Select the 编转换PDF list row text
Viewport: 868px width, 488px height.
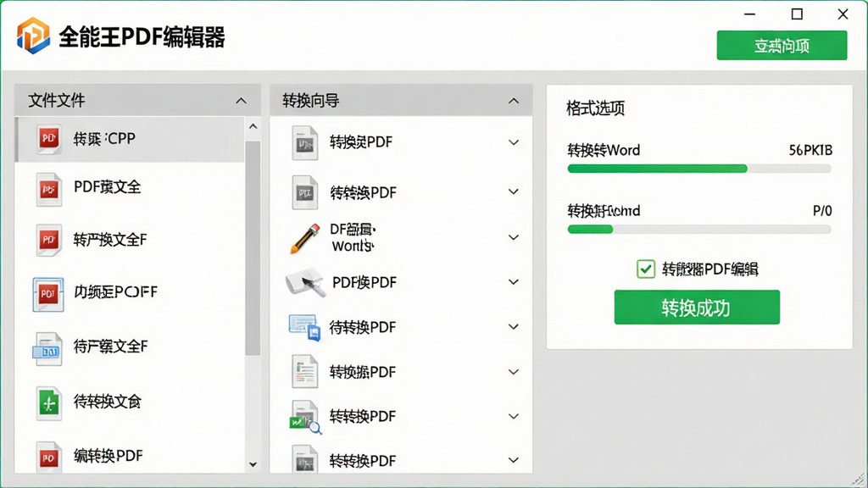pos(108,455)
